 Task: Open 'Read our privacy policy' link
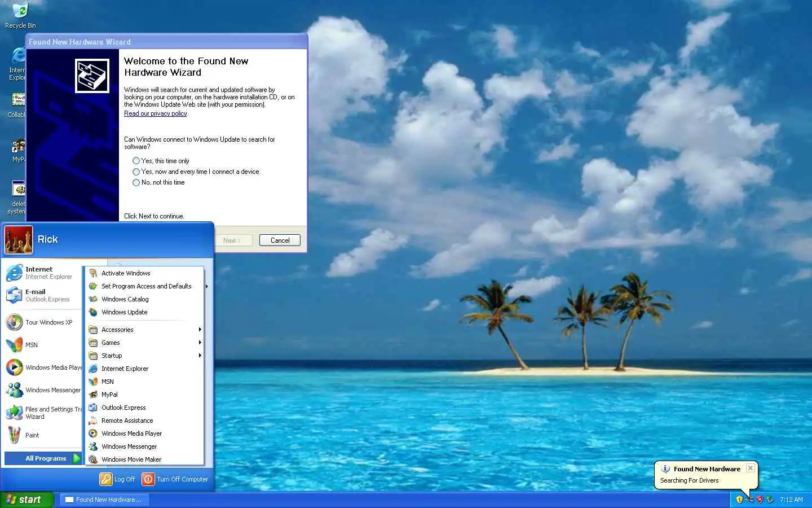[155, 113]
